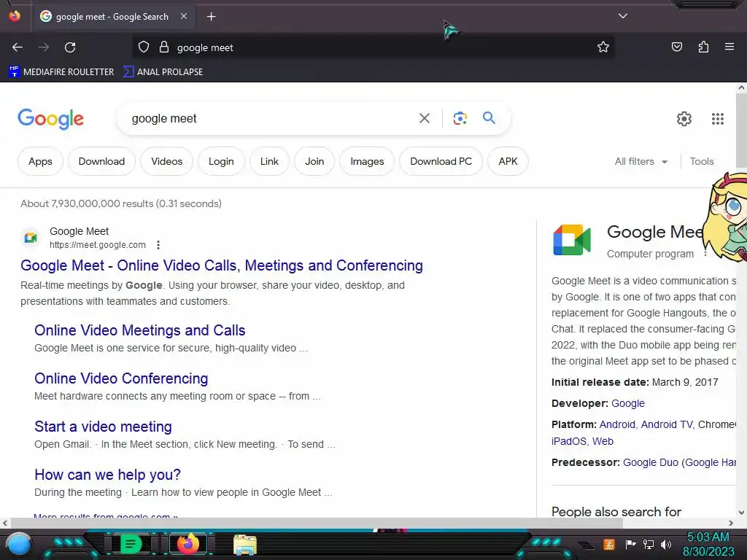The image size is (747, 560).
Task: Open the tracking protection shield icon
Action: 144,47
